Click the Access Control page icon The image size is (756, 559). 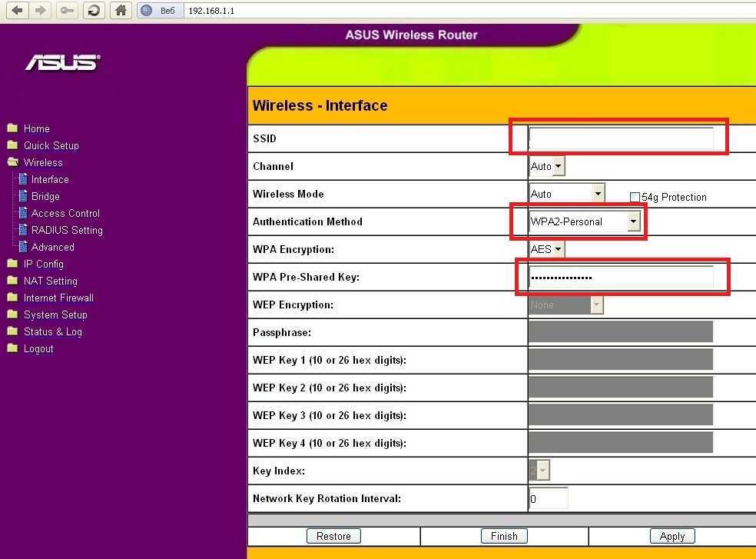click(x=22, y=213)
